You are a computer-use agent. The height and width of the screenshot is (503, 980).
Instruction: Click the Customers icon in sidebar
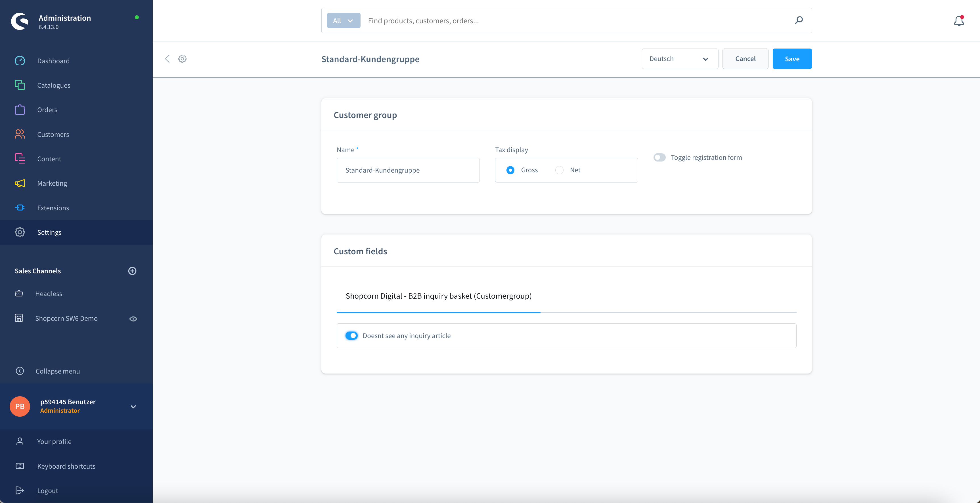(19, 134)
